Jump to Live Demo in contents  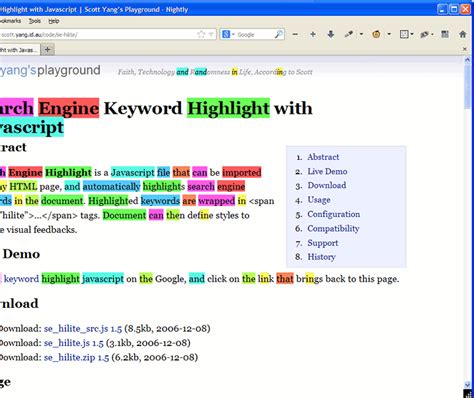[x=327, y=171]
